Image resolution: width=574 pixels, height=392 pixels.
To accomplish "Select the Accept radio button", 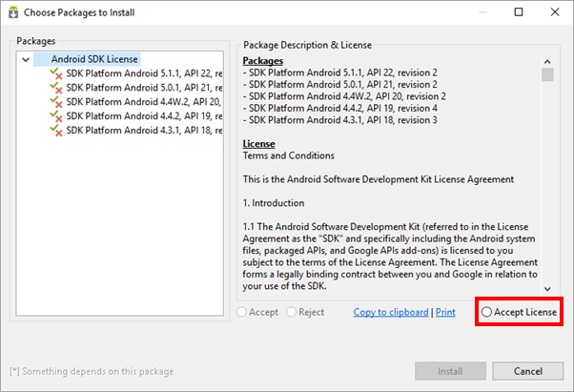I will [241, 312].
